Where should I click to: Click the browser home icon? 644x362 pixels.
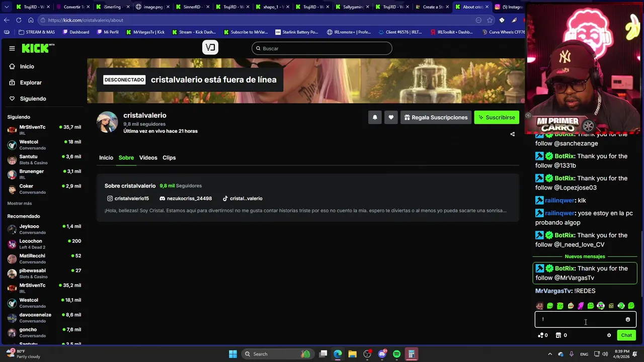click(31, 20)
